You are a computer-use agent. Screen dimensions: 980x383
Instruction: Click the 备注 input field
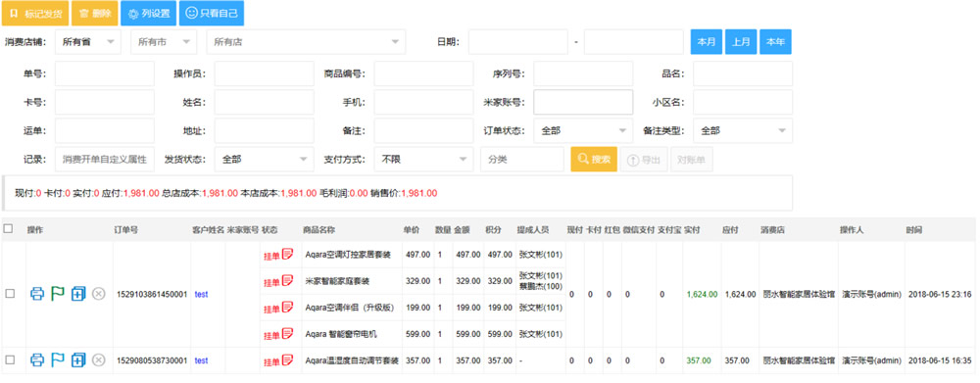423,130
